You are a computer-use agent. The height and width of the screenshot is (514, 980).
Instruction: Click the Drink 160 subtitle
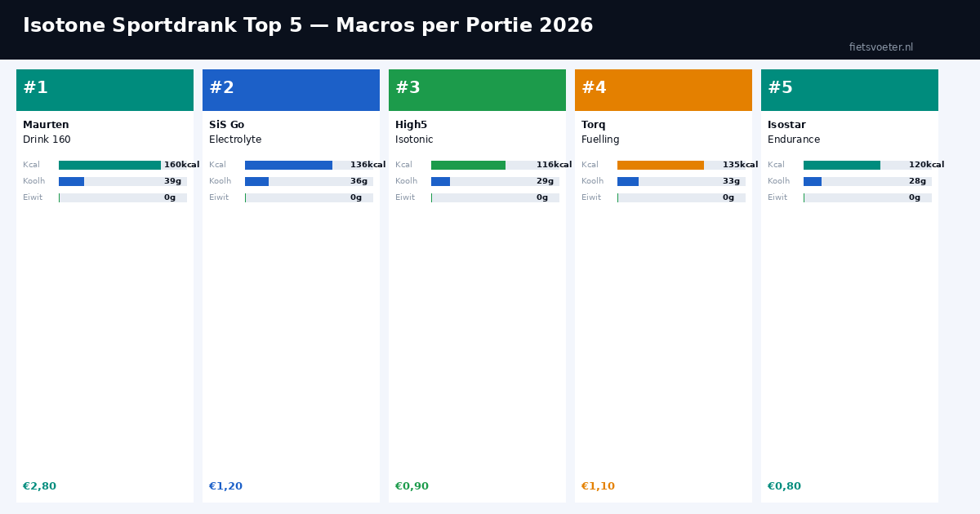[x=47, y=140]
